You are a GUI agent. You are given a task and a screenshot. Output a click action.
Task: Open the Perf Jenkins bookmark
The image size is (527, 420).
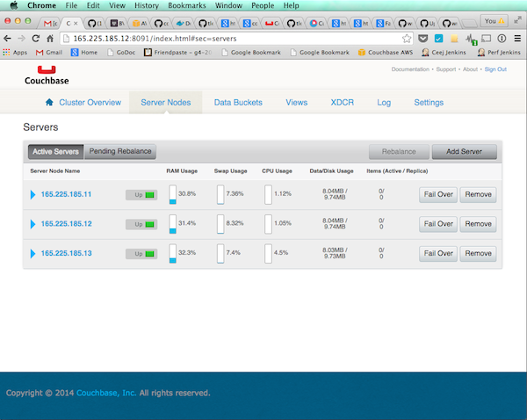tap(499, 53)
